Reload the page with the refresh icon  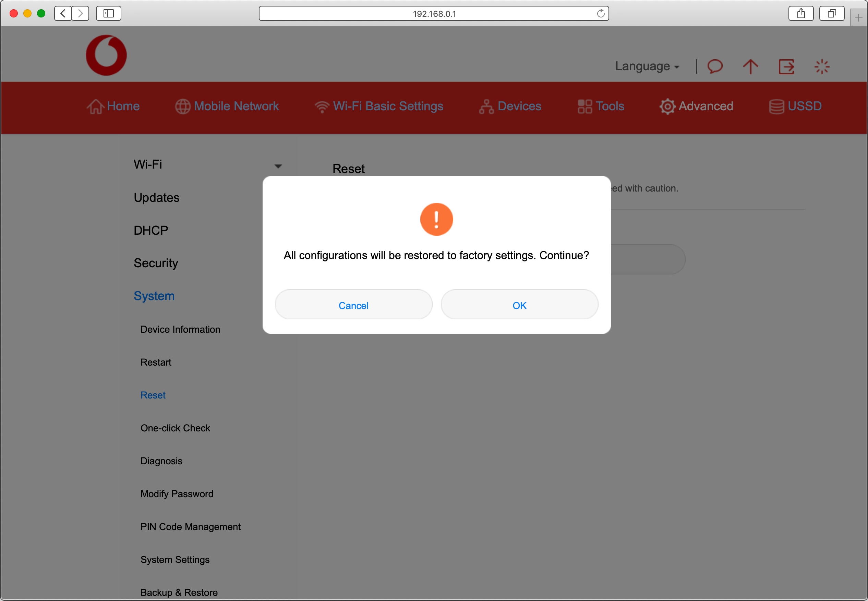(601, 14)
